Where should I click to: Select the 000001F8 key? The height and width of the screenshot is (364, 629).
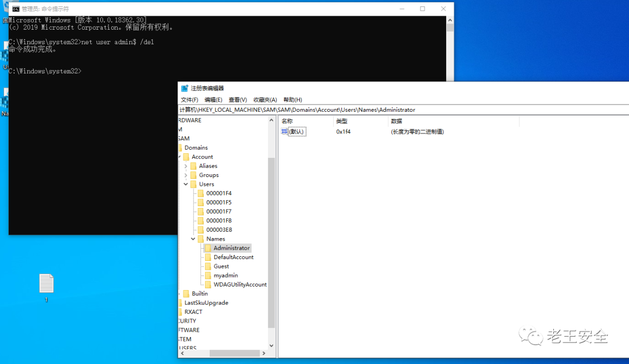coord(218,221)
